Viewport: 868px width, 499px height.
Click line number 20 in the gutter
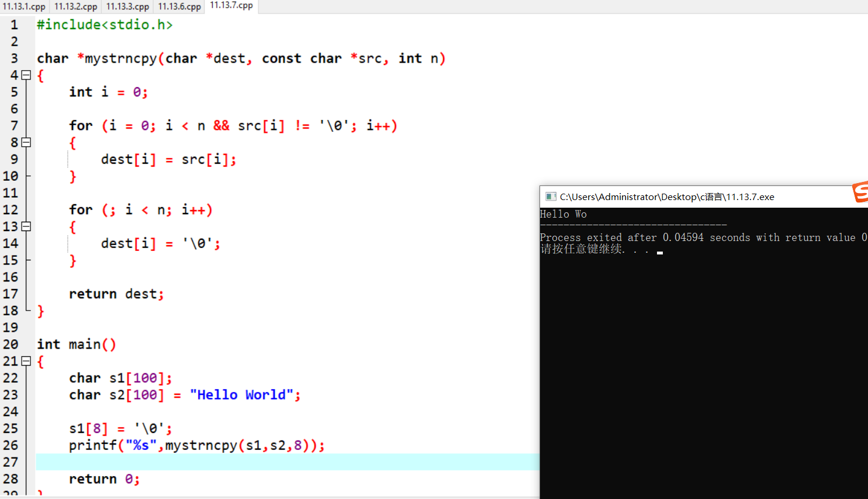click(x=11, y=344)
